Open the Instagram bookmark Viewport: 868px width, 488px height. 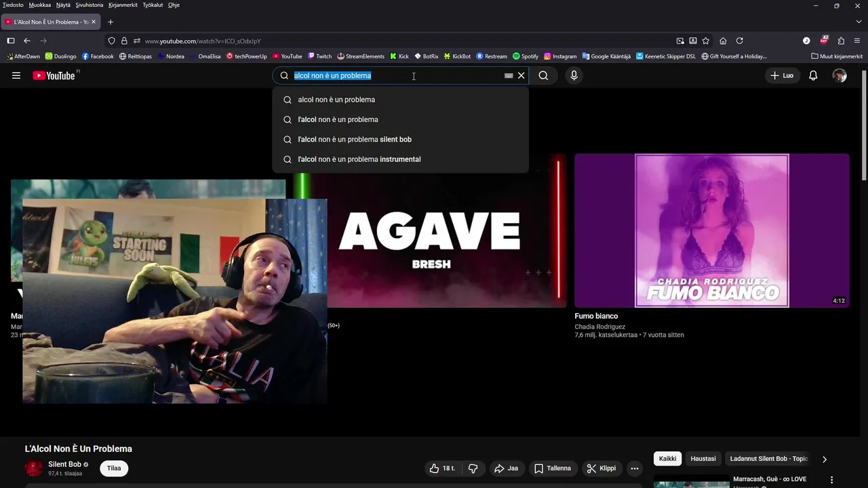(560, 56)
